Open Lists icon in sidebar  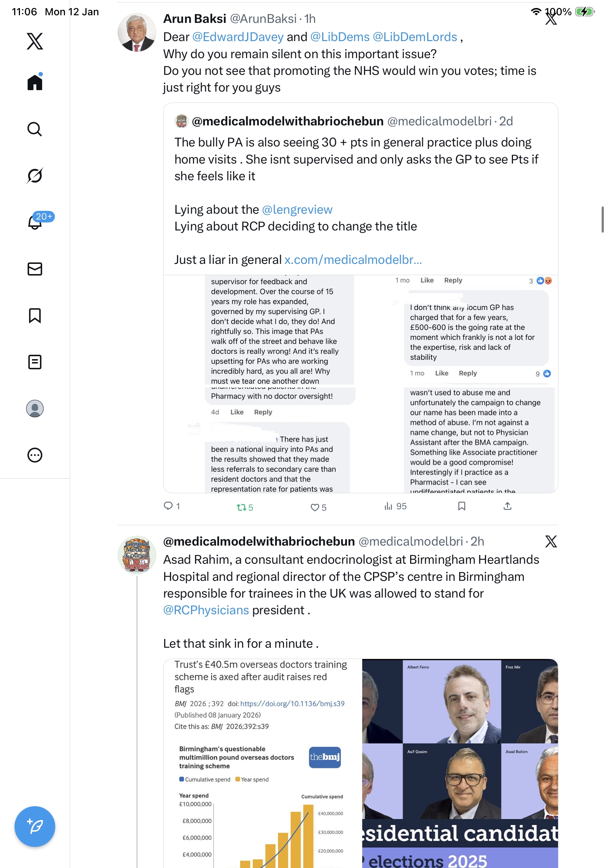(x=35, y=362)
